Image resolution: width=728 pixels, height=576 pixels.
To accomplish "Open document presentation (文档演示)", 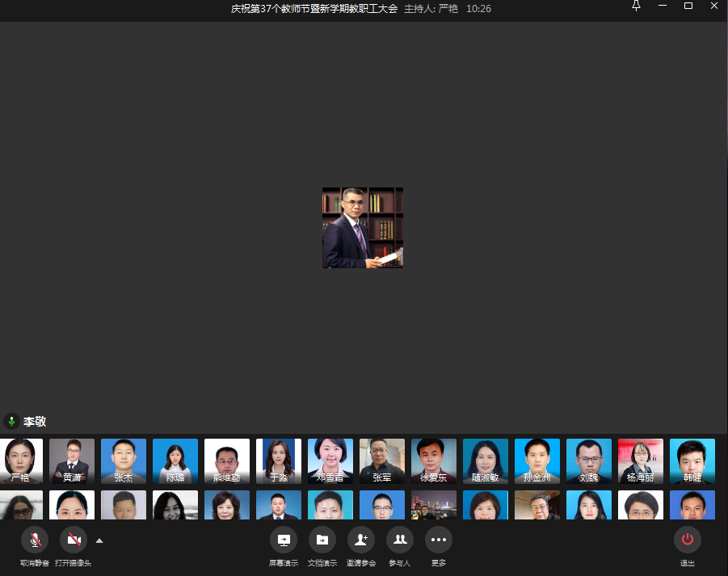I will (x=322, y=540).
